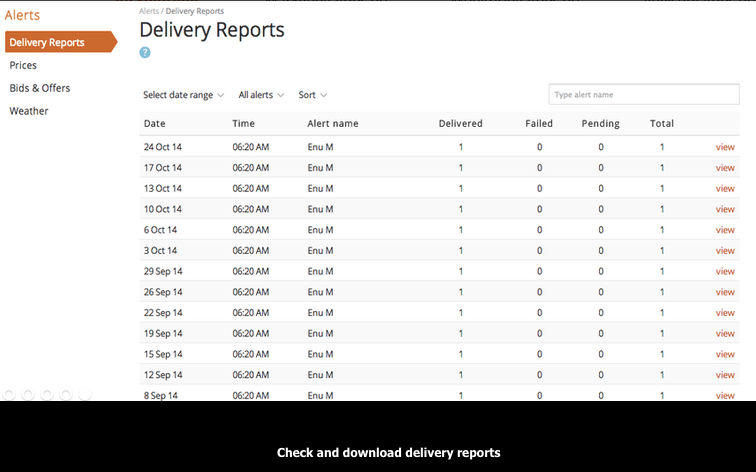
Task: View the 24 Oct 14 delivery report
Action: coord(725,147)
